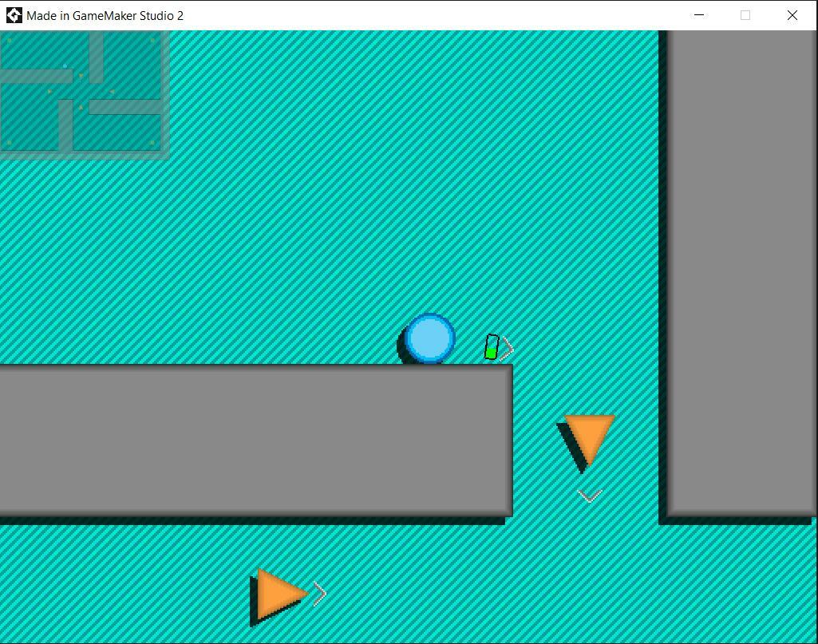
Task: Click the minimap's top-left corner marker
Action: [10, 41]
